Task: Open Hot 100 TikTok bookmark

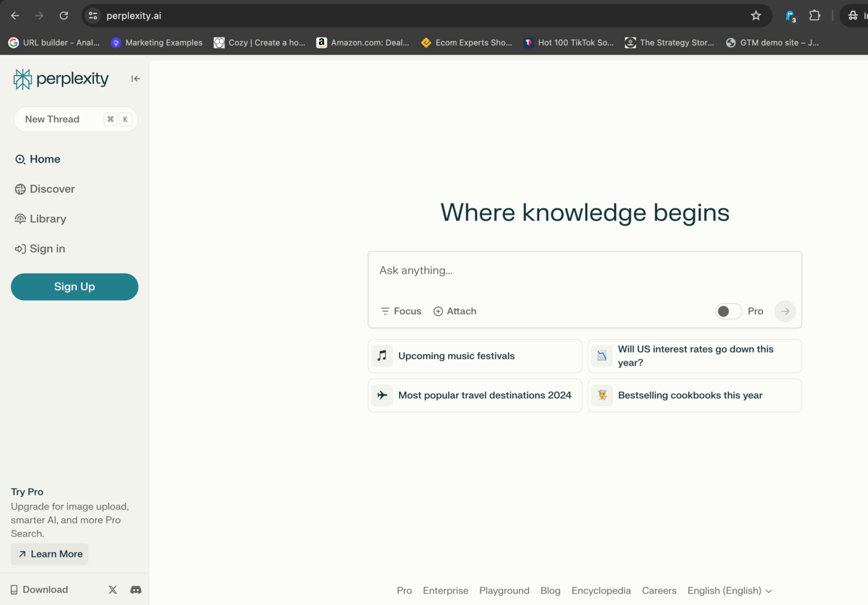Action: click(x=568, y=42)
